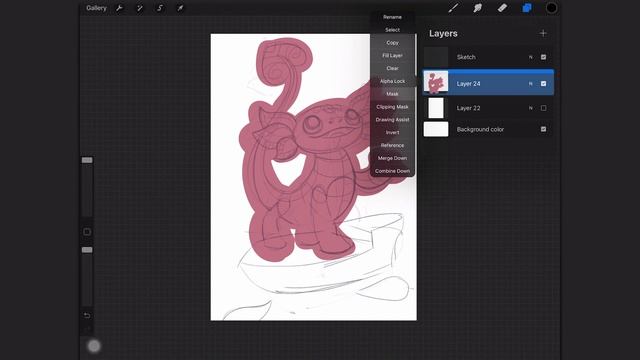Click the brush opacity slider handle
The image size is (640, 360).
[87, 250]
